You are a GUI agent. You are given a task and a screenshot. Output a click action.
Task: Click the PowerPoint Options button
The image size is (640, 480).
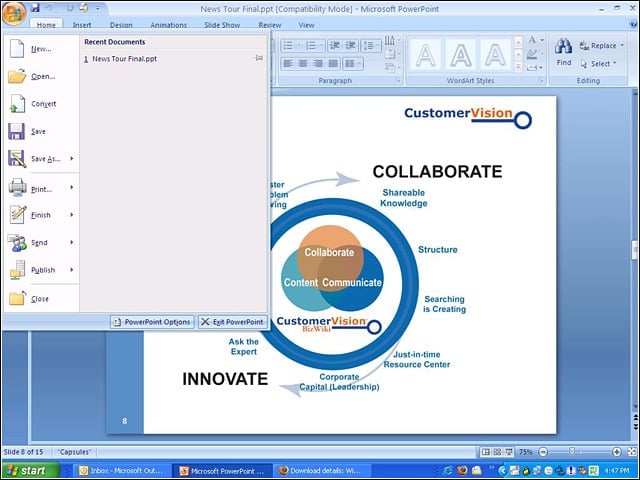(x=152, y=322)
